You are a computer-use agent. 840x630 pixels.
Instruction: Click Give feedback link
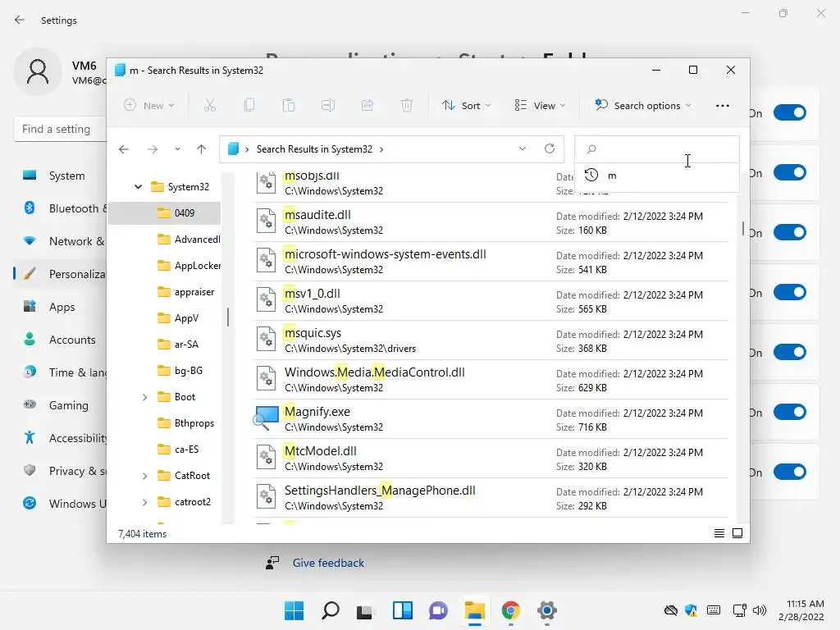[328, 563]
